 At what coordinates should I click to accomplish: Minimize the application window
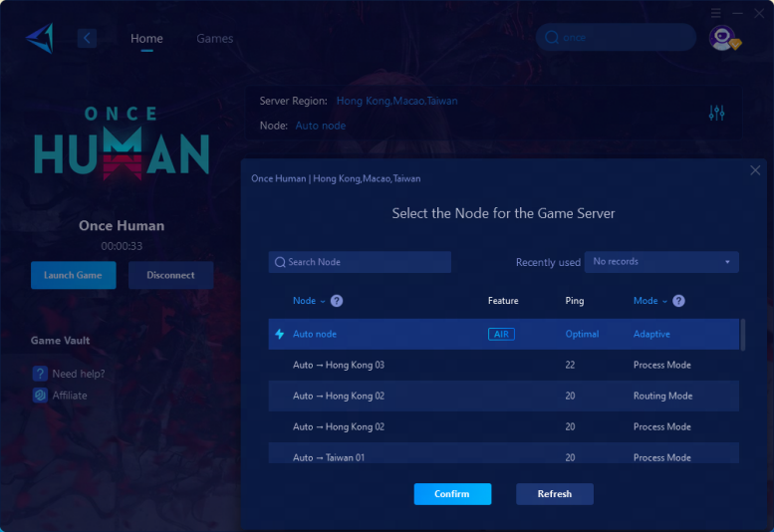pos(737,13)
